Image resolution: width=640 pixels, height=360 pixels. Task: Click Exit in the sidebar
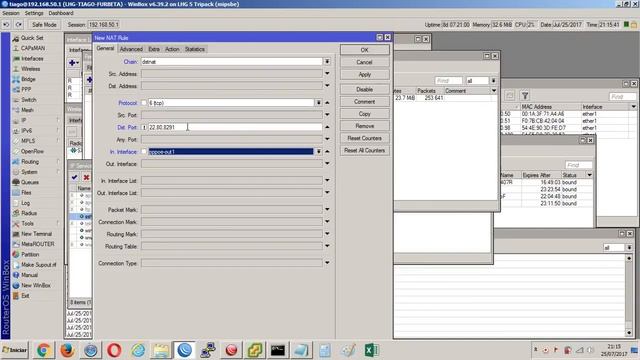pyautogui.click(x=25, y=296)
